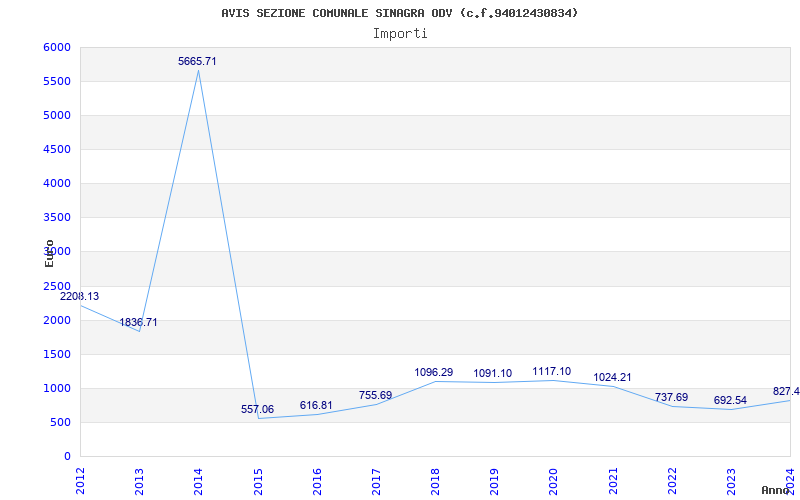Select the 1836.71 data label
800x500 pixels.
point(138,322)
